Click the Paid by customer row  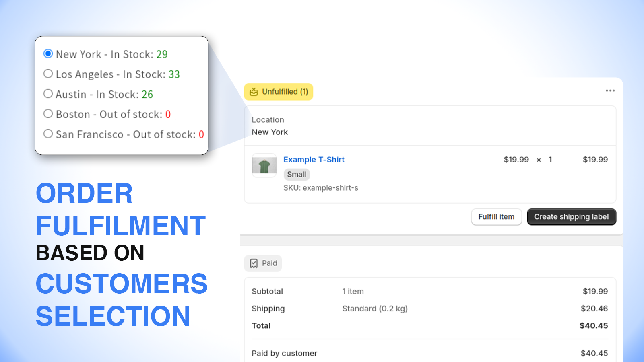pyautogui.click(x=284, y=353)
